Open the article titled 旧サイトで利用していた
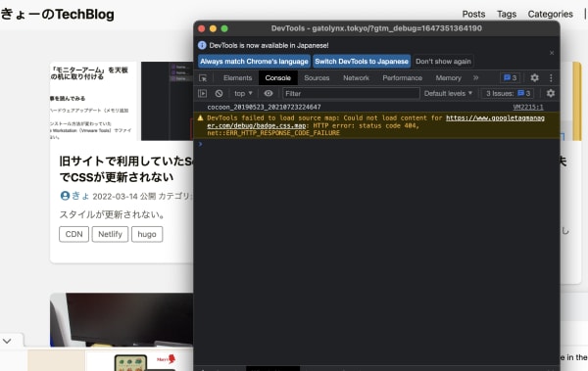The width and height of the screenshot is (588, 371). pos(126,168)
